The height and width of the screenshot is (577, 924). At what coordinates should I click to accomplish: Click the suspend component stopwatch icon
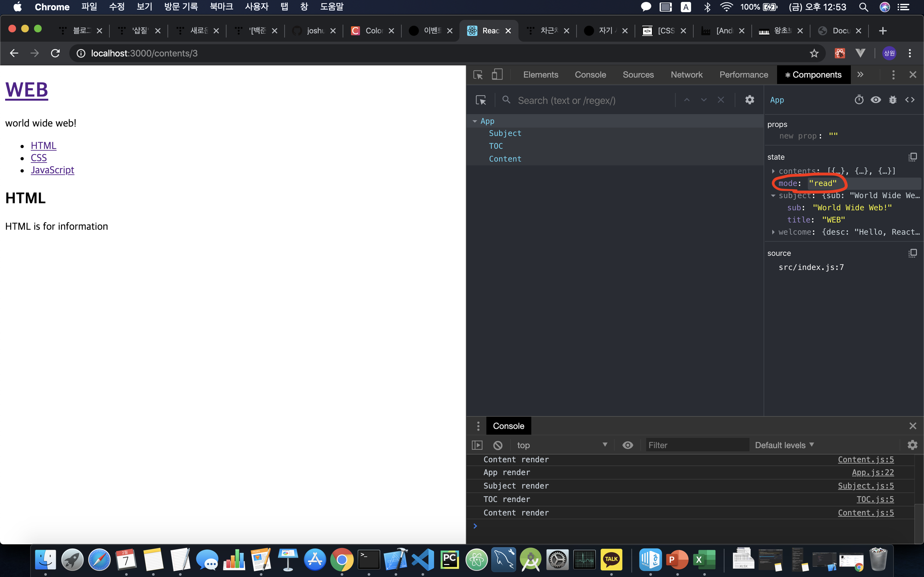(859, 100)
